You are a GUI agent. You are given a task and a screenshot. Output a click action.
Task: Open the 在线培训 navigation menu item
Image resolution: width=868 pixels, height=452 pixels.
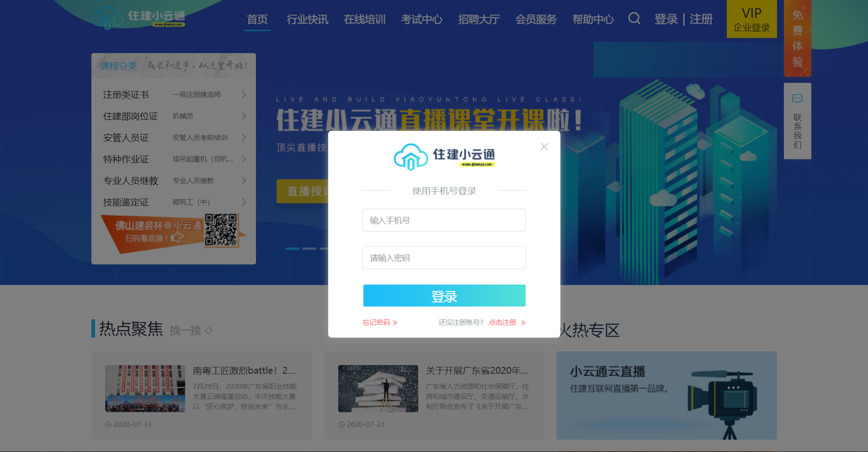pos(364,19)
